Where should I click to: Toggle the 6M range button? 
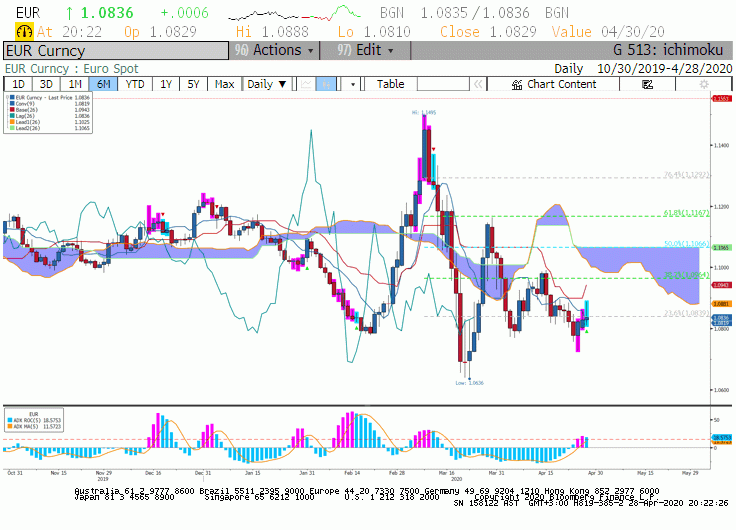(103, 84)
